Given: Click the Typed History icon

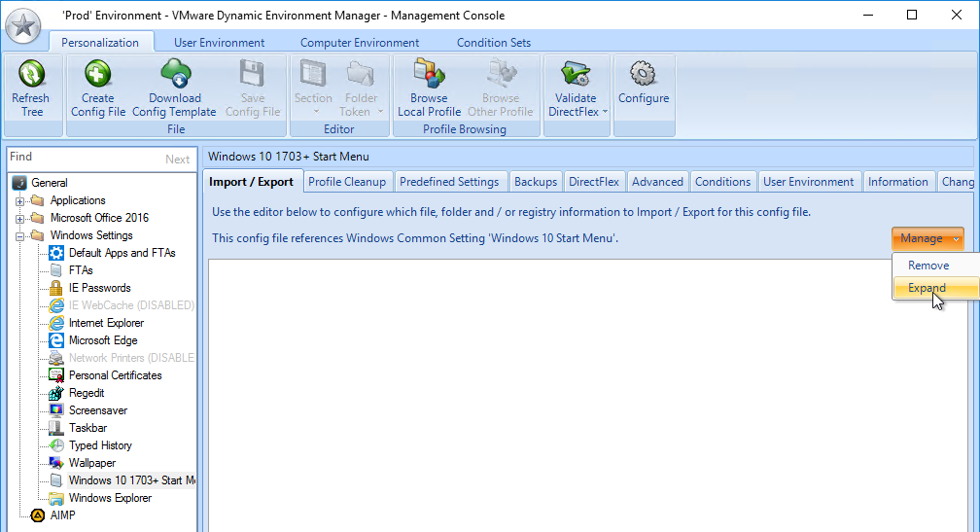Looking at the screenshot, I should [56, 445].
